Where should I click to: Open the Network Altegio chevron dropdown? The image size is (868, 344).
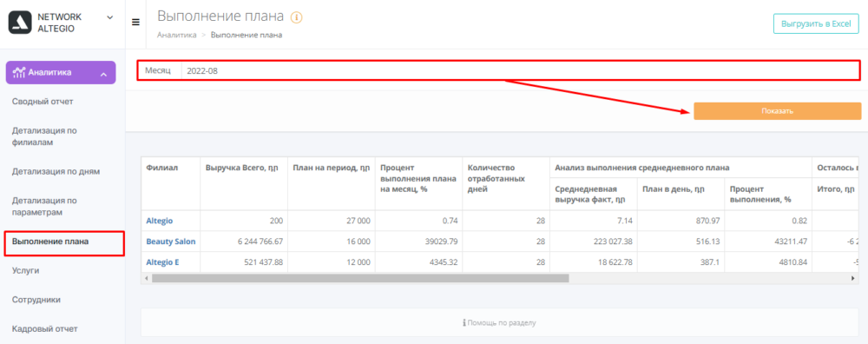(x=109, y=17)
